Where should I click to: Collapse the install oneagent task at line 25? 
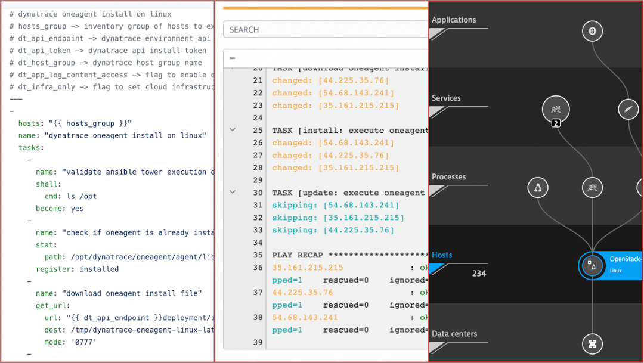click(233, 130)
